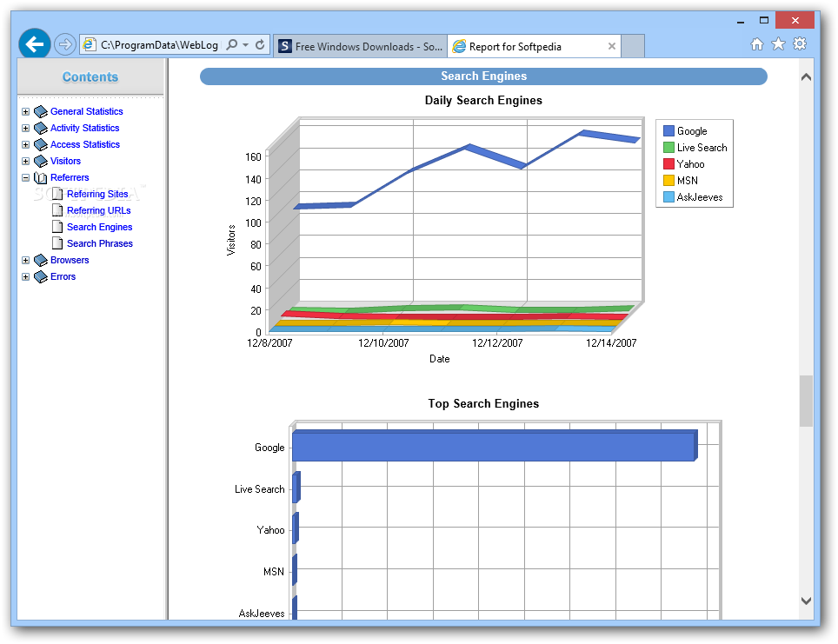Expand the Errors tree node
Viewport: 838px width, 644px height.
tap(25, 277)
